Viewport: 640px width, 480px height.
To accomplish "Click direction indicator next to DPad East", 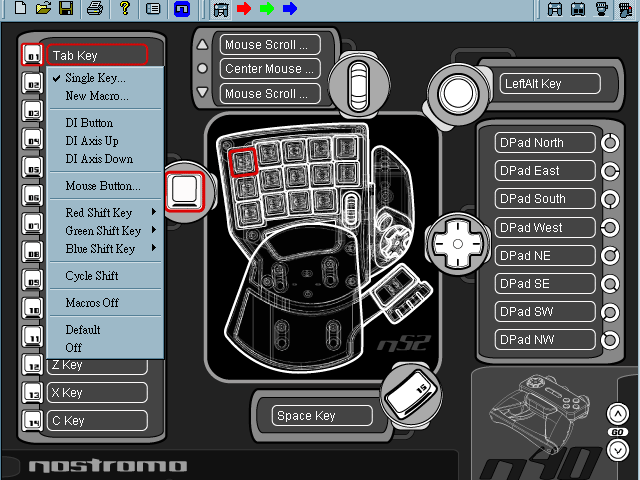I will click(610, 171).
